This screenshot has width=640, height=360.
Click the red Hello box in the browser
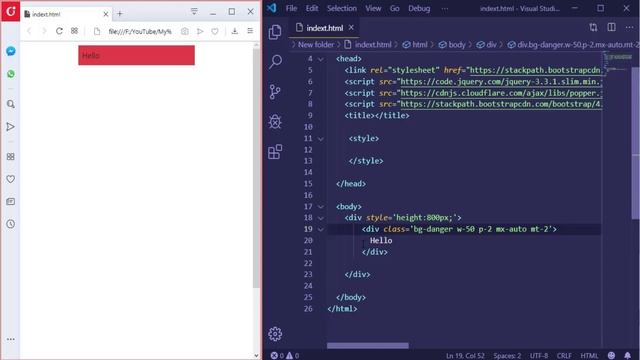click(x=136, y=55)
